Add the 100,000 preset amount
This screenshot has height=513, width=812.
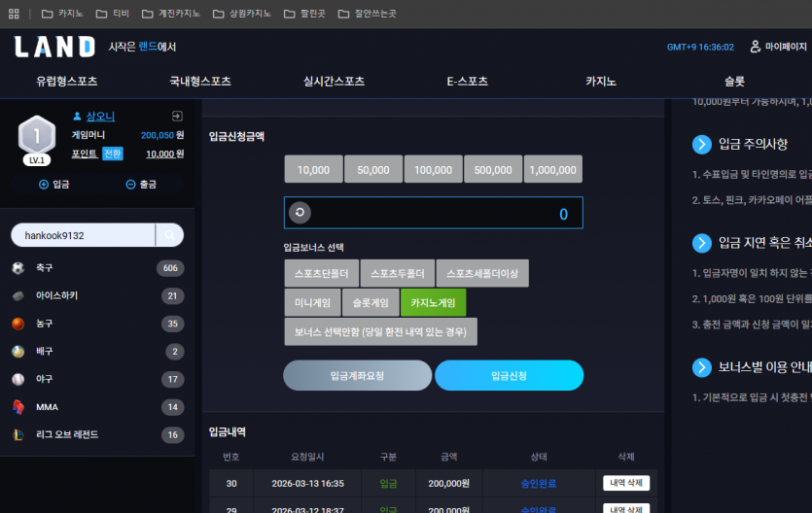coord(433,170)
